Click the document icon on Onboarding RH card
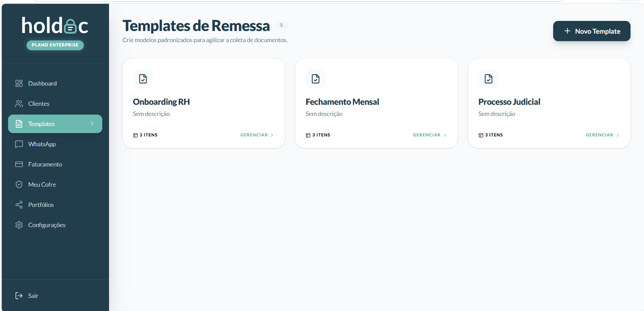This screenshot has width=644, height=311. [x=143, y=79]
